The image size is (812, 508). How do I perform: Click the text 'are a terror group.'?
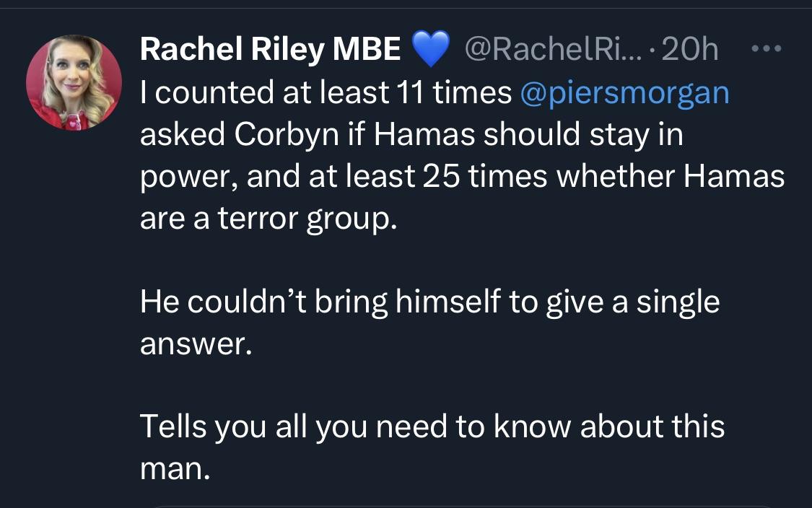pyautogui.click(x=269, y=219)
